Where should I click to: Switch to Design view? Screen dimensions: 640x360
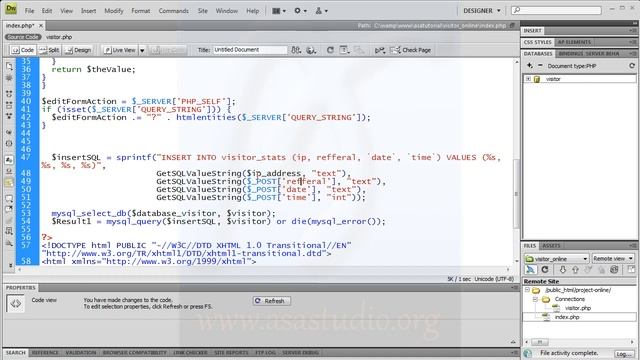(x=78, y=50)
